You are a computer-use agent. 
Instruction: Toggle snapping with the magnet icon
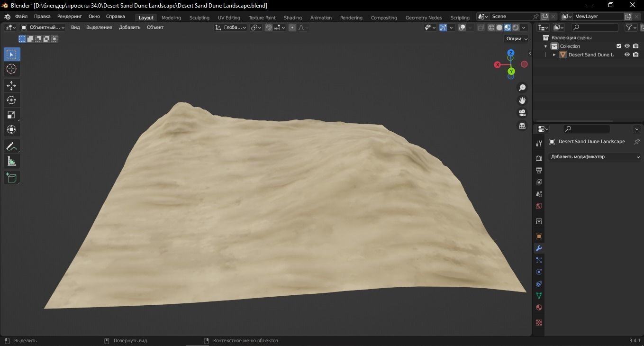click(x=268, y=27)
